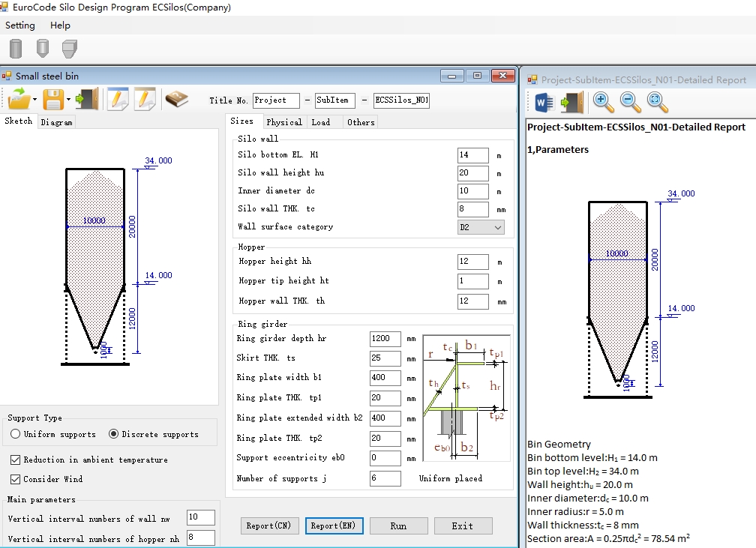756x548 pixels.
Task: Zoom in on the detailed report
Action: (603, 102)
